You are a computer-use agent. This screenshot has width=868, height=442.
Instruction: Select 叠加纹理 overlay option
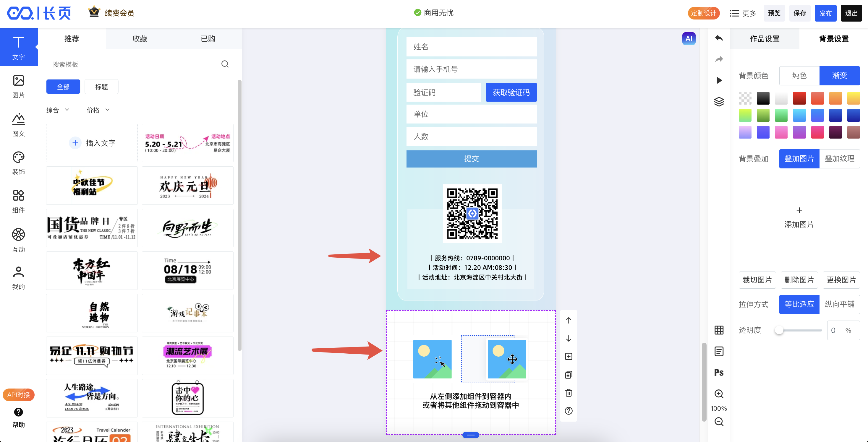[839, 159]
